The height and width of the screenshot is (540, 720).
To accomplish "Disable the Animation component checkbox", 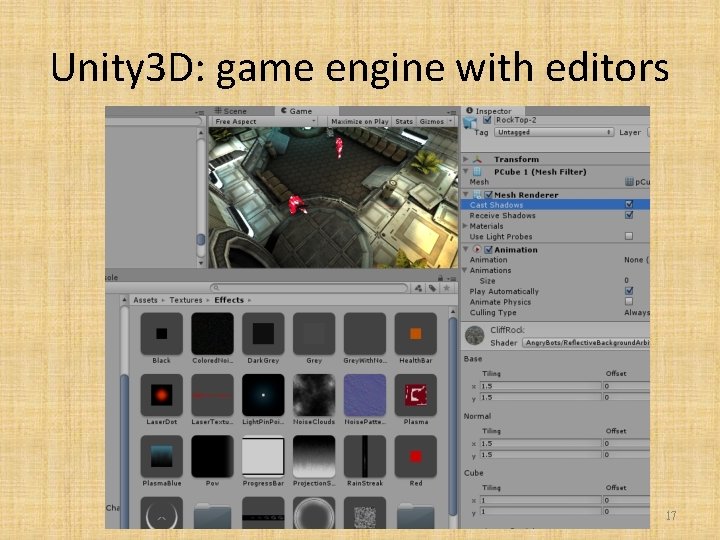I will (489, 250).
